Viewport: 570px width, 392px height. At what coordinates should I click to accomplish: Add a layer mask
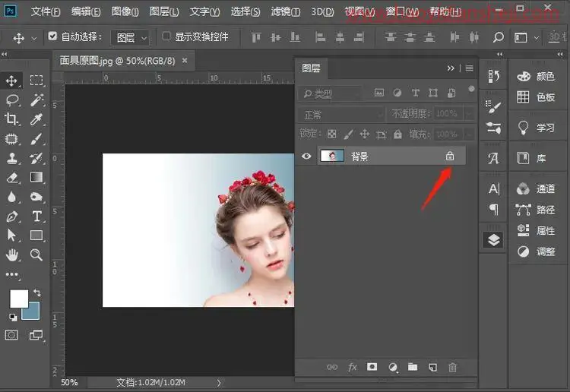[372, 367]
